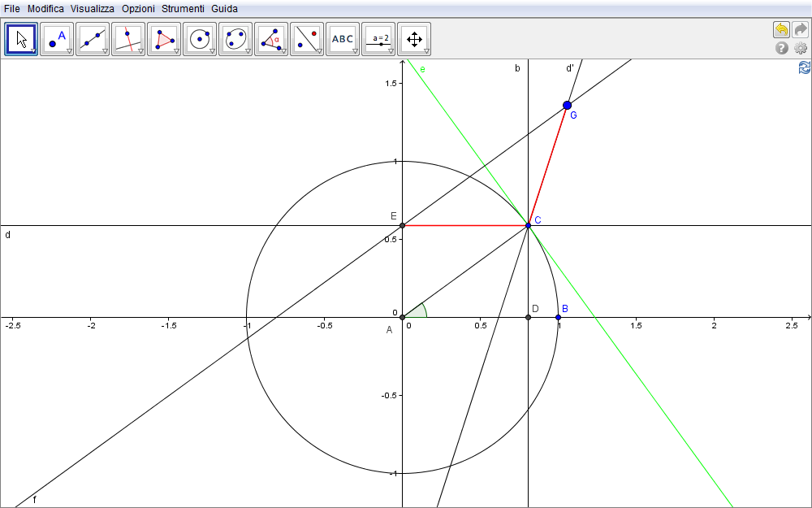Image resolution: width=812 pixels, height=508 pixels.
Task: Activate the Polygon tool
Action: click(x=164, y=38)
